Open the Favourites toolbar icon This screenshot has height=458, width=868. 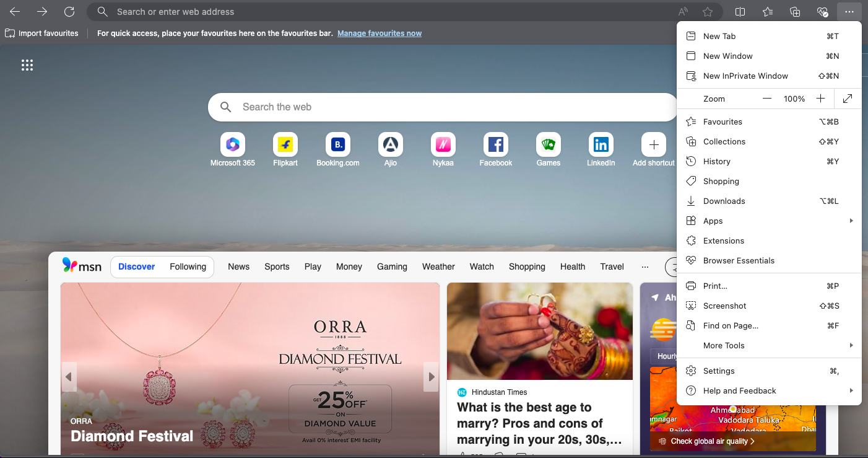768,12
